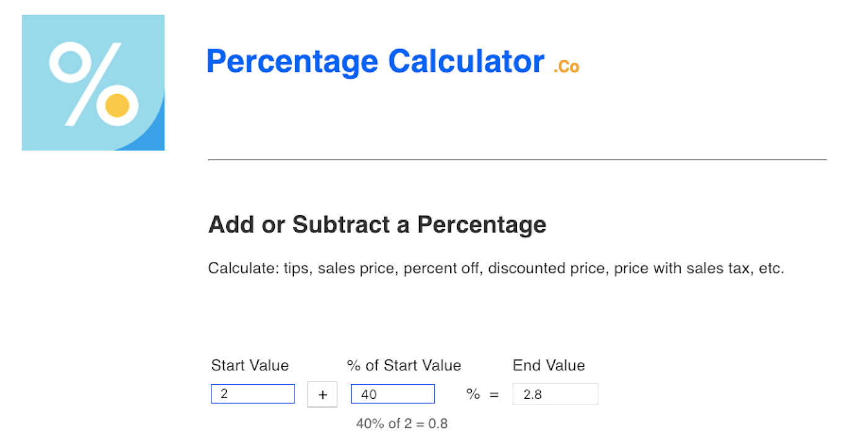868x441 pixels.
Task: Click the white slash in the logo
Action: 93,84
